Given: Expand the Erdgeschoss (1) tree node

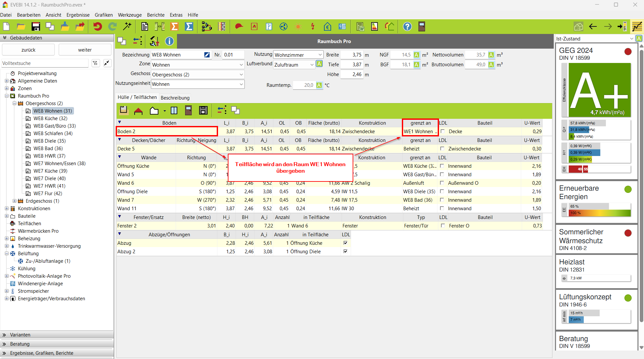Looking at the screenshot, I should click(14, 201).
